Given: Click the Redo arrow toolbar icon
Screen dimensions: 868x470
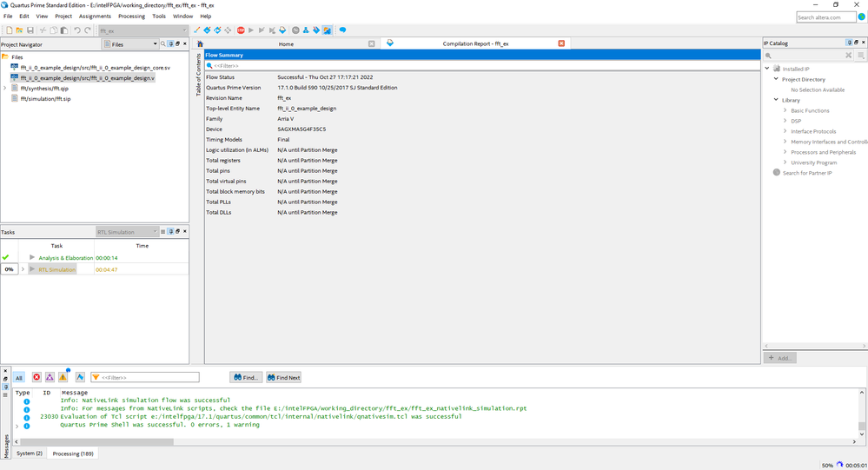Looking at the screenshot, I should (x=88, y=30).
